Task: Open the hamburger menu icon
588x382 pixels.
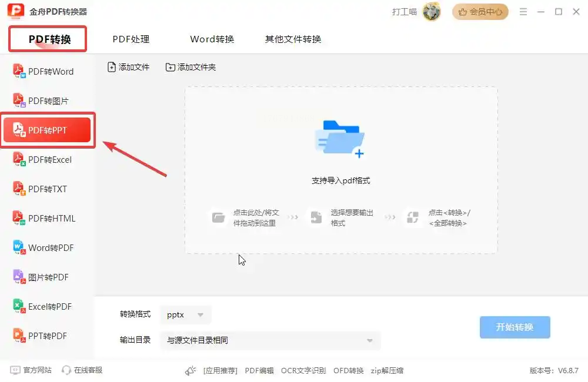Action: [x=523, y=12]
